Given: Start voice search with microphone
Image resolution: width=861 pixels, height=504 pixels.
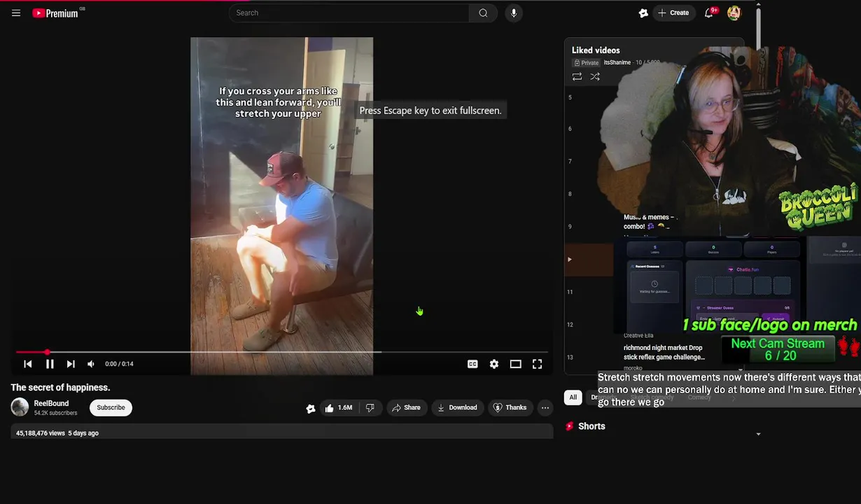Looking at the screenshot, I should (513, 13).
